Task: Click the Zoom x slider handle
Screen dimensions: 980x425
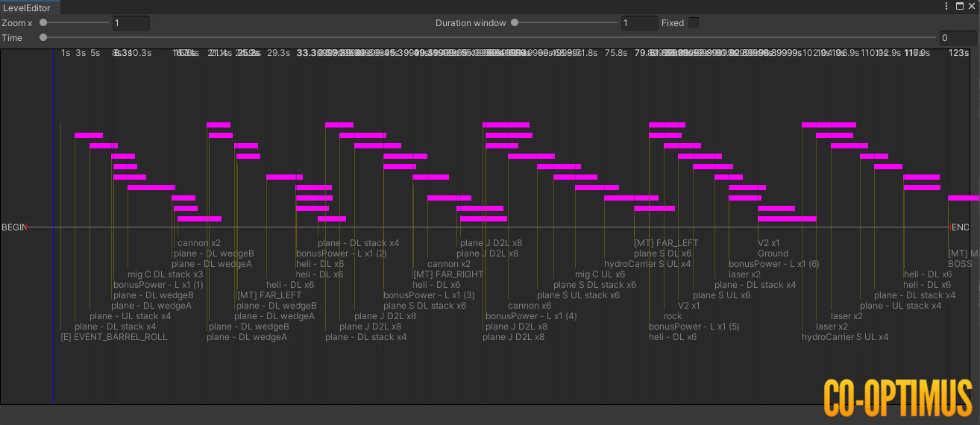Action: pos(43,22)
